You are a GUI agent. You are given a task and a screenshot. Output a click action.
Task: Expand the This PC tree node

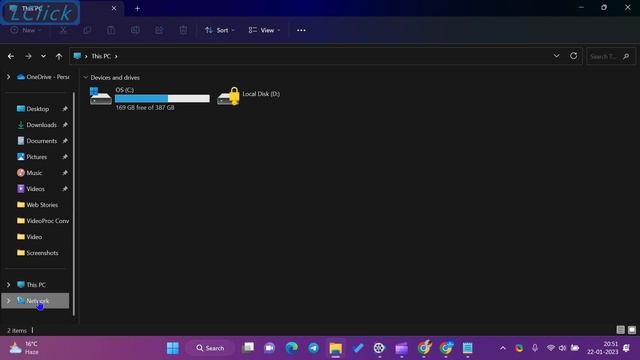8,284
